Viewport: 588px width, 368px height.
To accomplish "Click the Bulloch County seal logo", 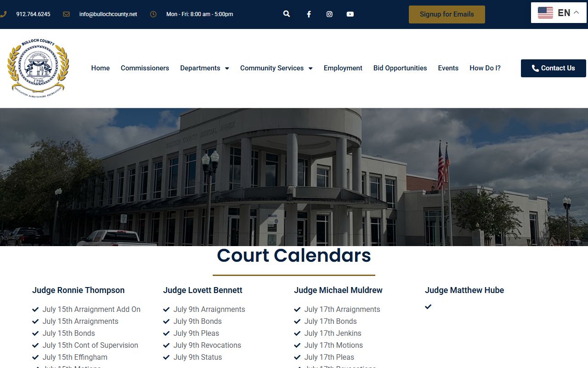I will click(x=38, y=68).
